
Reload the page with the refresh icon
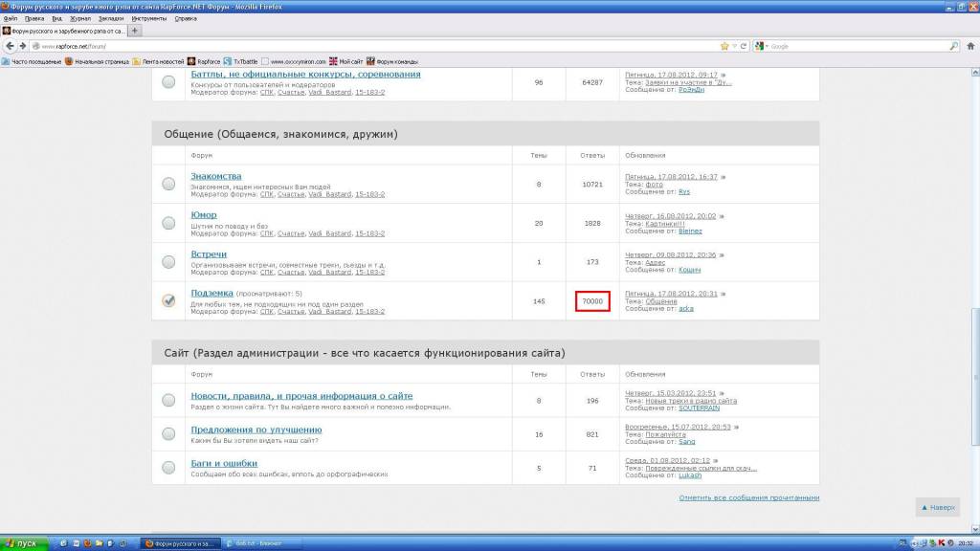point(744,46)
